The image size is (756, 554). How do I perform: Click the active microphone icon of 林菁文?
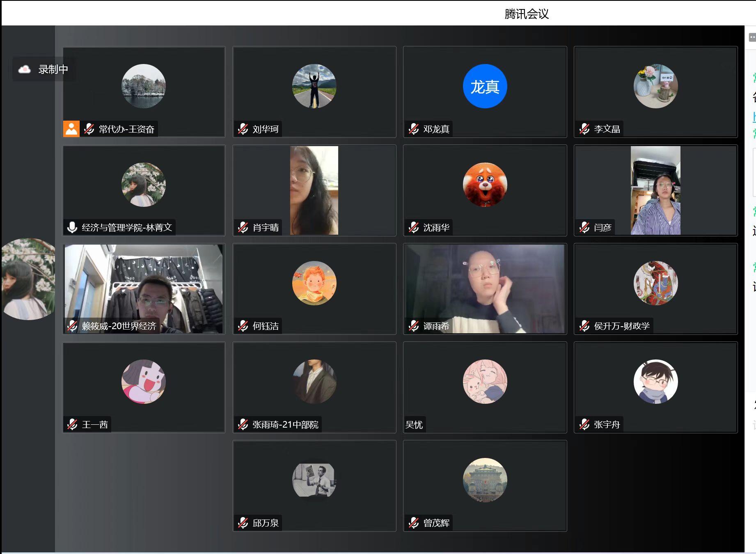72,227
